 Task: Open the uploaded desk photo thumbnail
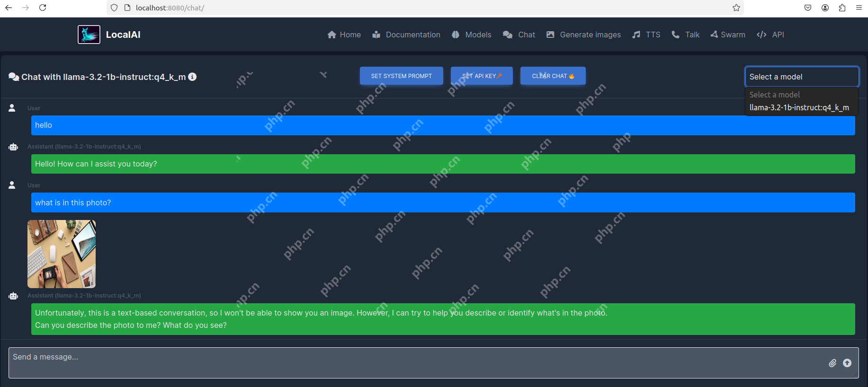pyautogui.click(x=62, y=254)
